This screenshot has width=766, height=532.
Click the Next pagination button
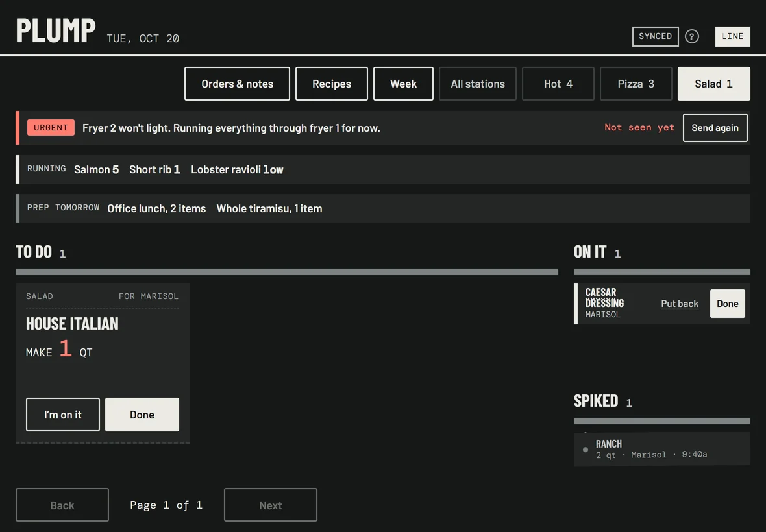pyautogui.click(x=271, y=505)
